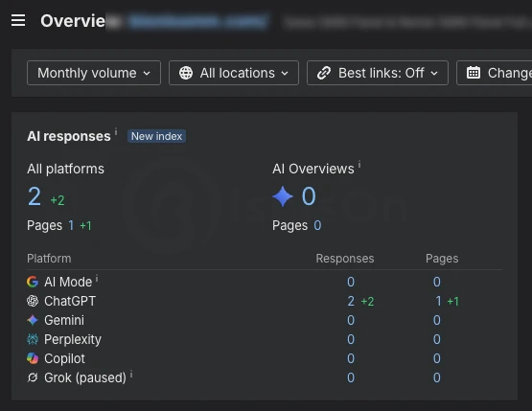532x411 pixels.
Task: Open AI Mode responses count 0
Action: coord(351,282)
